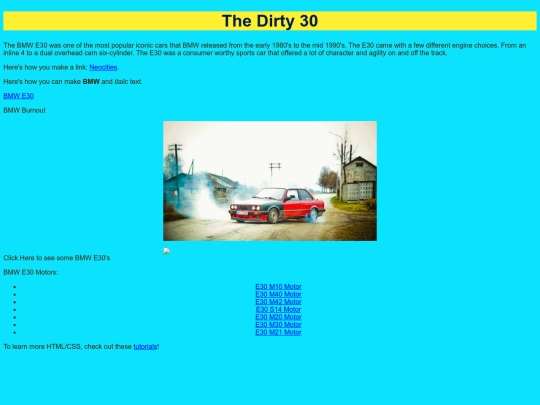The width and height of the screenshot is (540, 405).
Task: Click the broken image icon below photo
Action: [x=167, y=251]
